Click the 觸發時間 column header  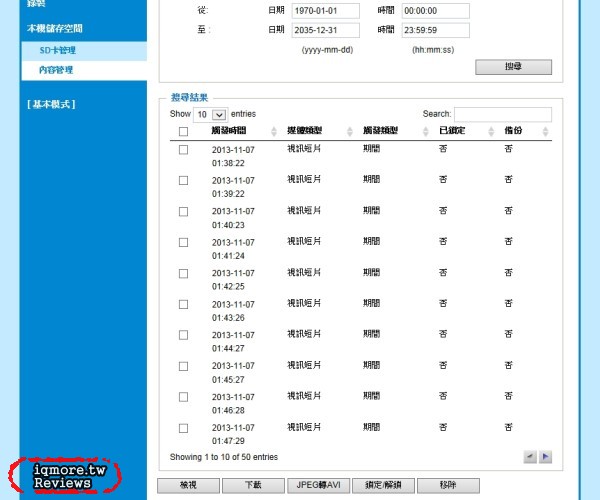point(229,131)
